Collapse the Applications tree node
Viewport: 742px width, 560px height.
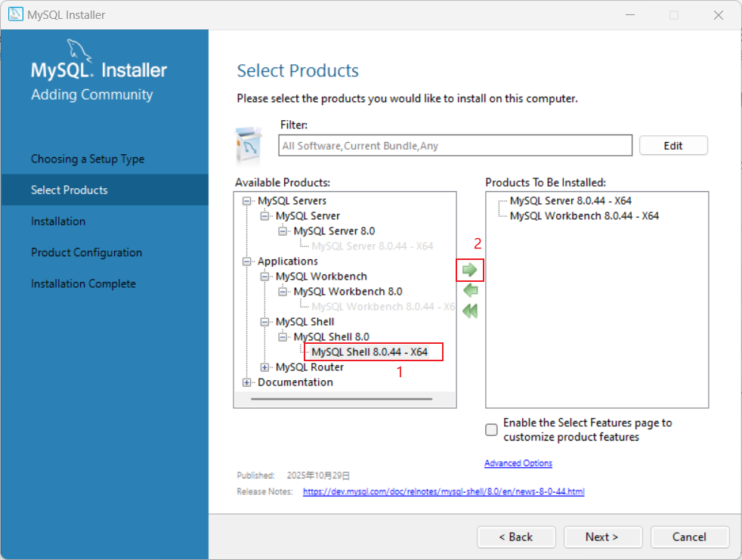(x=246, y=261)
